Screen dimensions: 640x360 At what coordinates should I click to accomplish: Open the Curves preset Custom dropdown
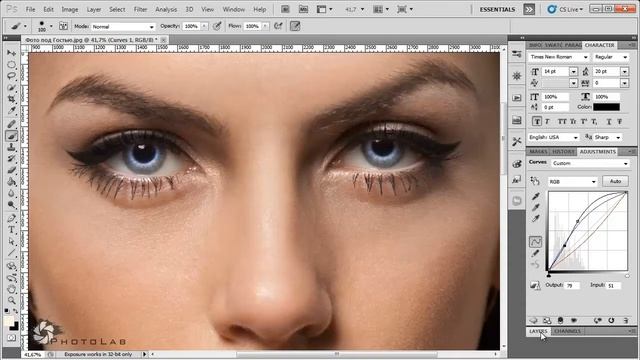590,163
